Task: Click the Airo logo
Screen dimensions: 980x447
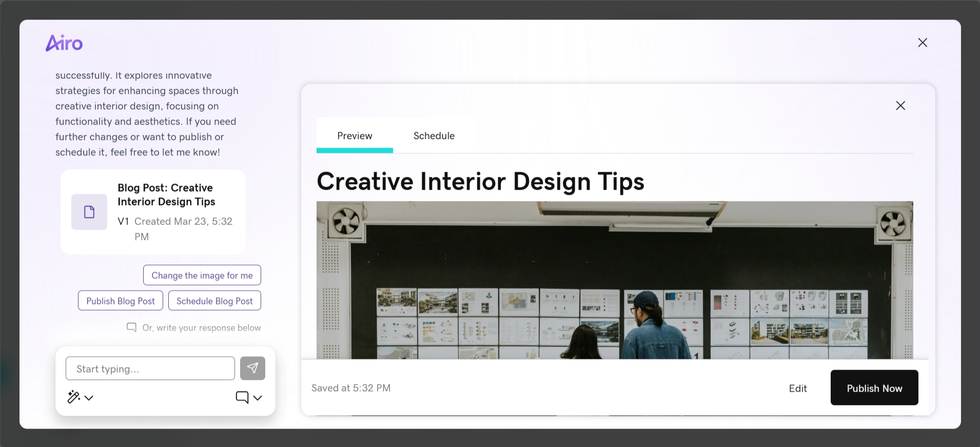Action: pos(64,43)
